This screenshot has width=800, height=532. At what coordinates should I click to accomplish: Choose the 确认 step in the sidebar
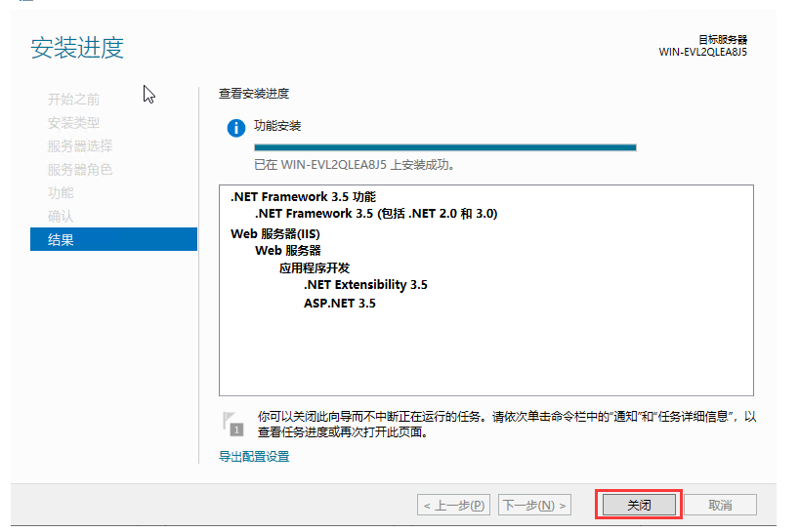coord(61,216)
